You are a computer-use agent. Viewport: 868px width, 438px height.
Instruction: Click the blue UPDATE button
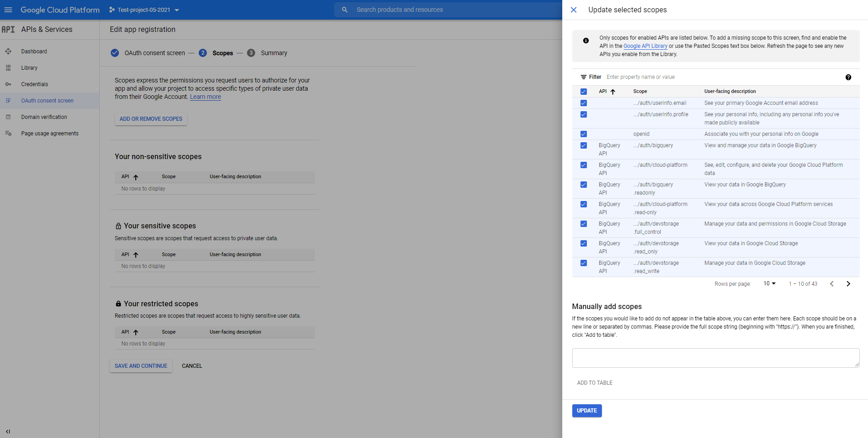[586, 411]
